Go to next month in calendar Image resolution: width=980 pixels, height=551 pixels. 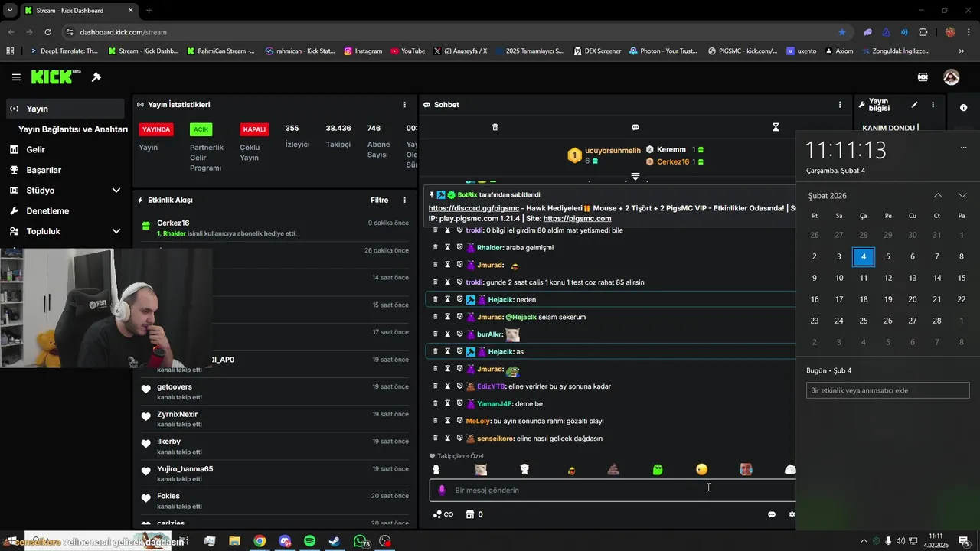[x=962, y=195]
